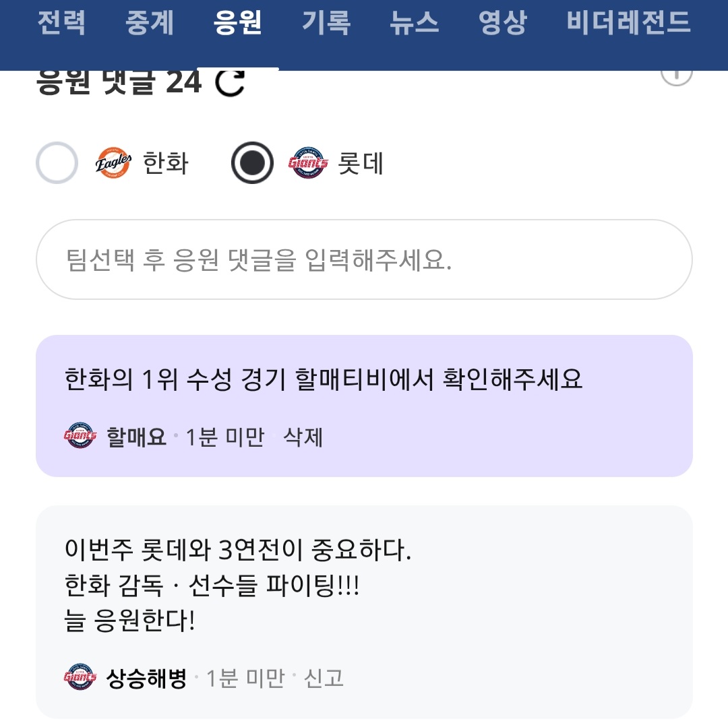Click the Giants logo next to 롯데

coord(307,163)
